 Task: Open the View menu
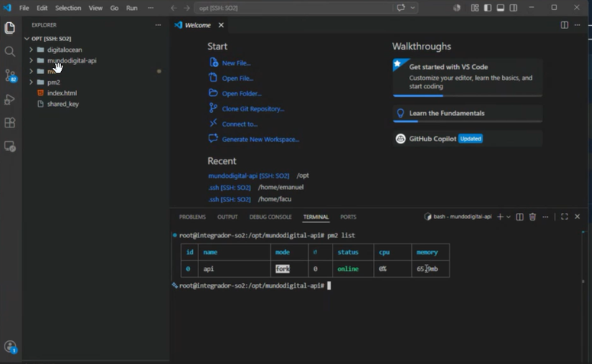click(95, 8)
